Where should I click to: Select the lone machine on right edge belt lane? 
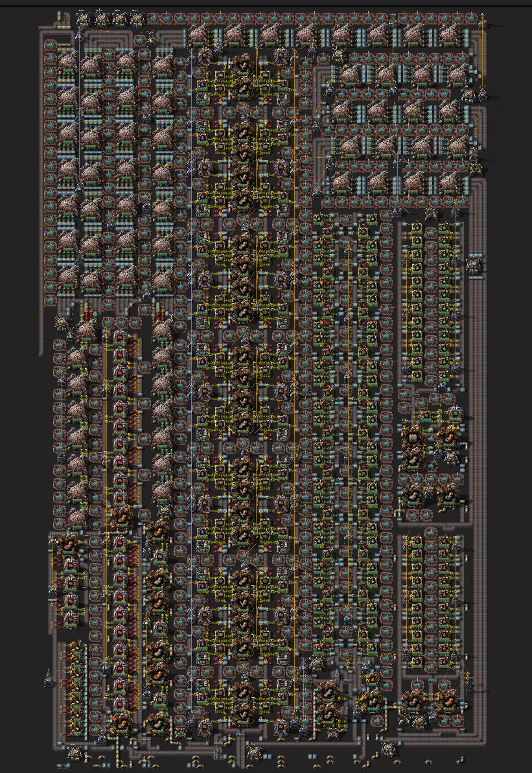tap(474, 264)
